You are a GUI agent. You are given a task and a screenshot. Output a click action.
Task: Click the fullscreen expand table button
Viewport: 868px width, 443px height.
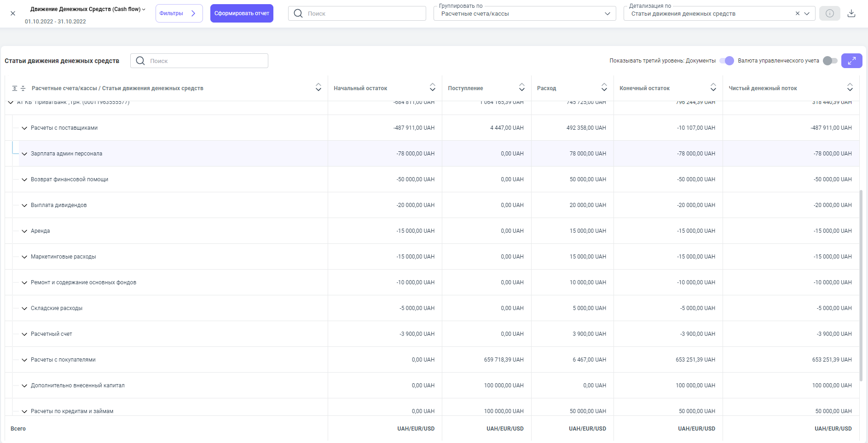(x=851, y=61)
